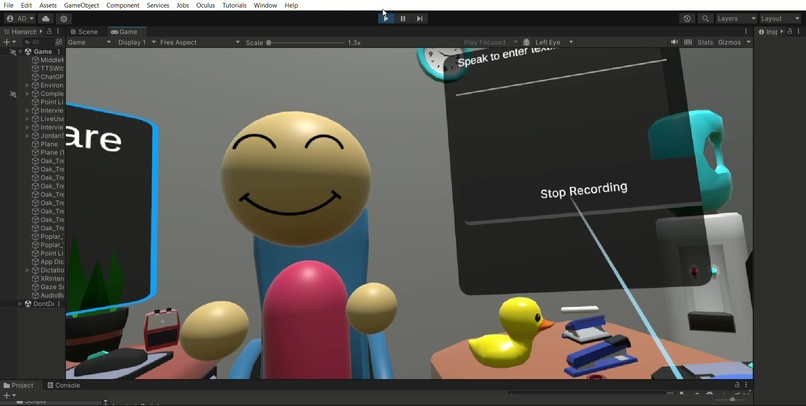The height and width of the screenshot is (406, 806).
Task: Open the Oculus menu
Action: pos(205,5)
